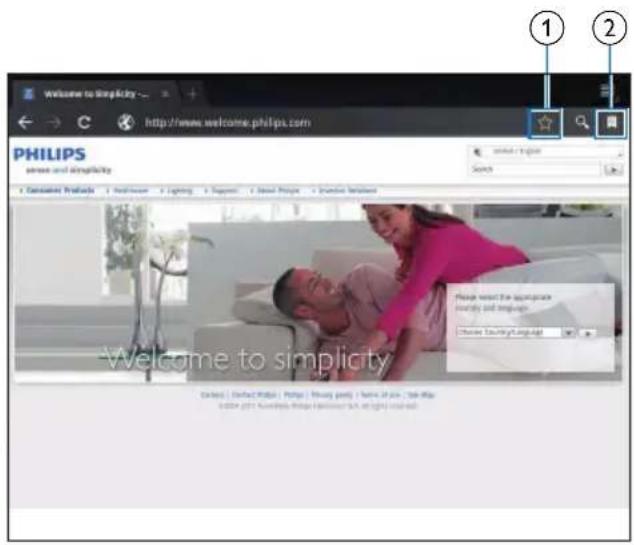Open search with the magnifier icon
The height and width of the screenshot is (545, 634).
(x=582, y=122)
